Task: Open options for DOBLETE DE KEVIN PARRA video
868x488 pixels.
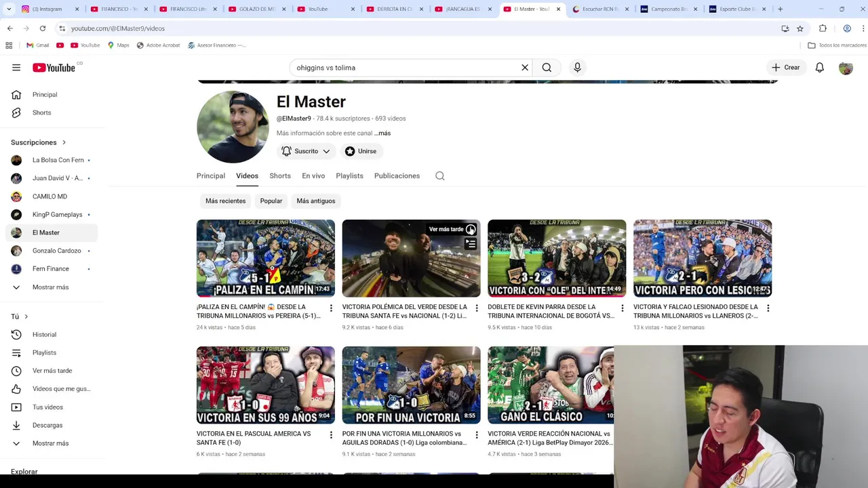Action: coord(622,308)
